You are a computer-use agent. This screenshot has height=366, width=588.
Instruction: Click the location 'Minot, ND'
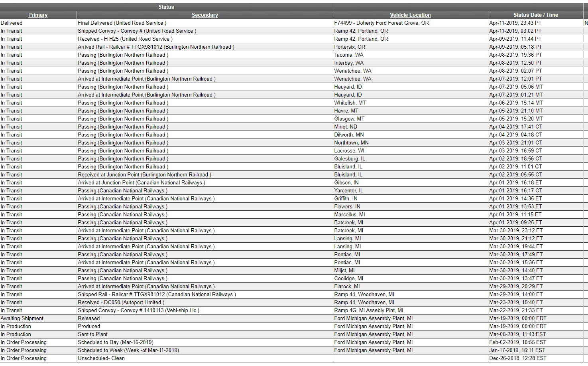coord(346,127)
